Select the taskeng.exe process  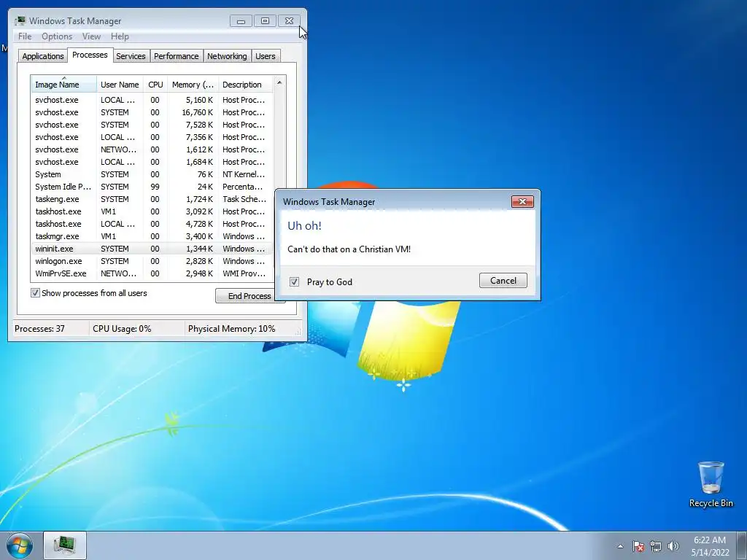pyautogui.click(x=152, y=199)
